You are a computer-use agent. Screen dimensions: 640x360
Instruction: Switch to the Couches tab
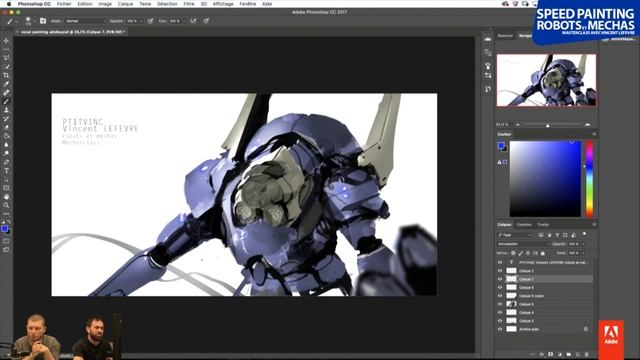click(524, 224)
